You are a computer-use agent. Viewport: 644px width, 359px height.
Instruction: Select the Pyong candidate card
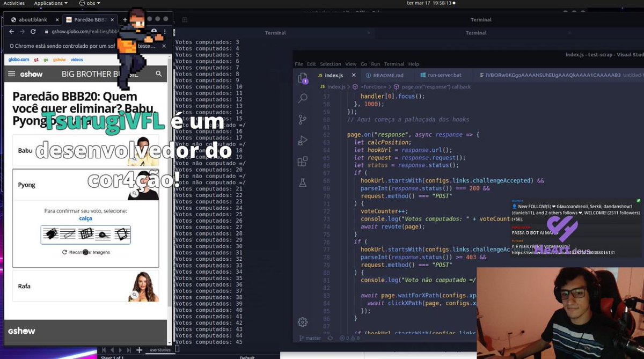pyautogui.click(x=85, y=185)
